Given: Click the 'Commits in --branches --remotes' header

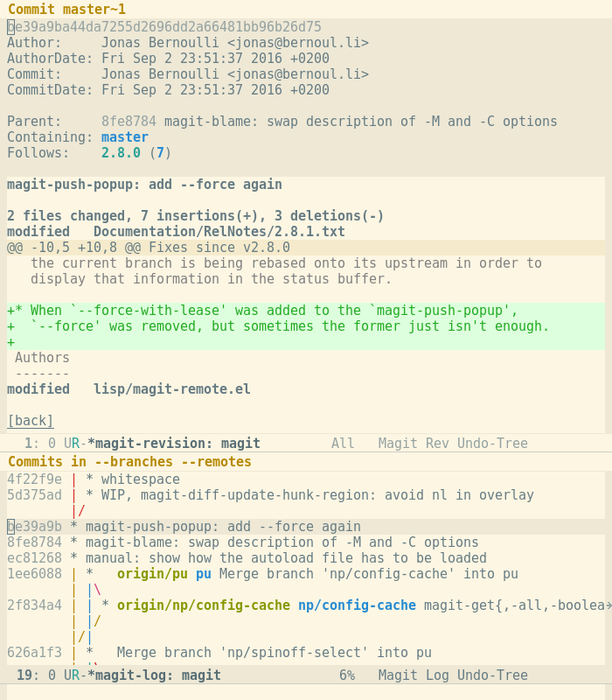Looking at the screenshot, I should tap(129, 462).
